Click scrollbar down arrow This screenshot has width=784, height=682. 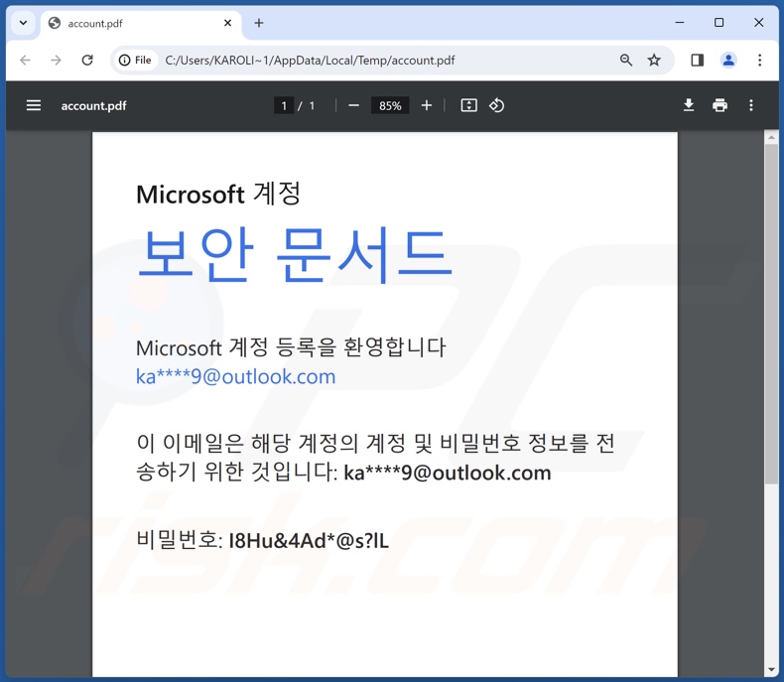(771, 670)
